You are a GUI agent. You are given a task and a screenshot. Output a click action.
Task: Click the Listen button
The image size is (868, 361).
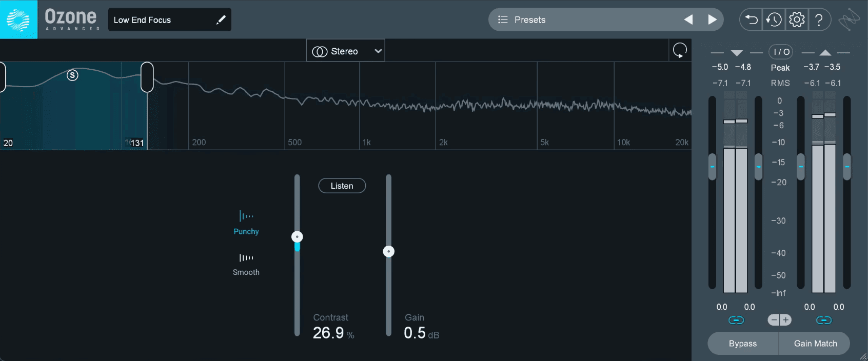pos(342,186)
